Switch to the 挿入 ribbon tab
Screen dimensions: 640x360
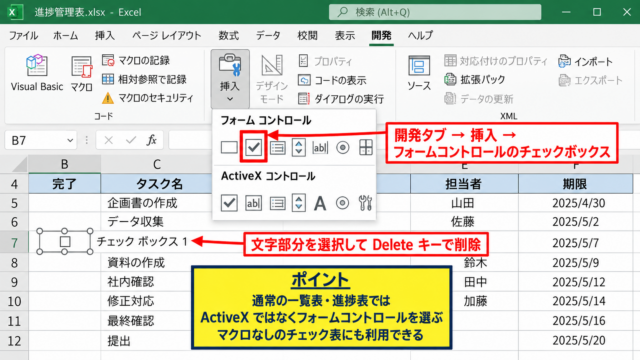[105, 36]
